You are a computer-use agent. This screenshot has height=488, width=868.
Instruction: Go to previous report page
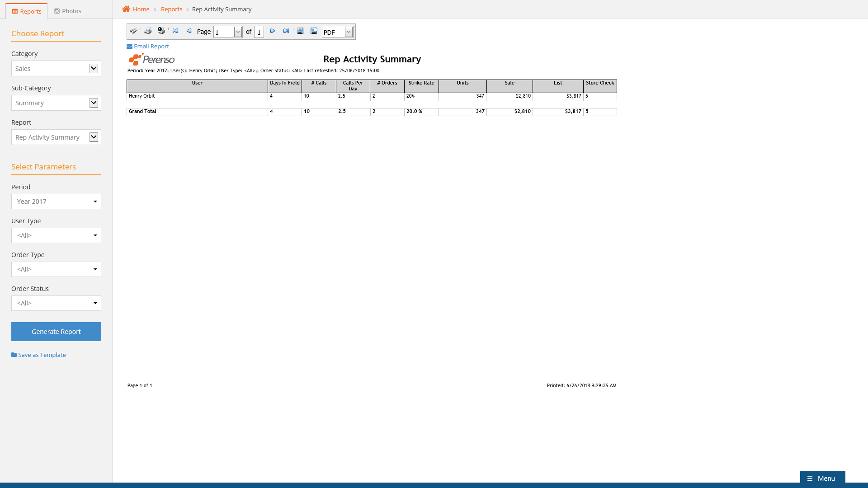coord(189,31)
